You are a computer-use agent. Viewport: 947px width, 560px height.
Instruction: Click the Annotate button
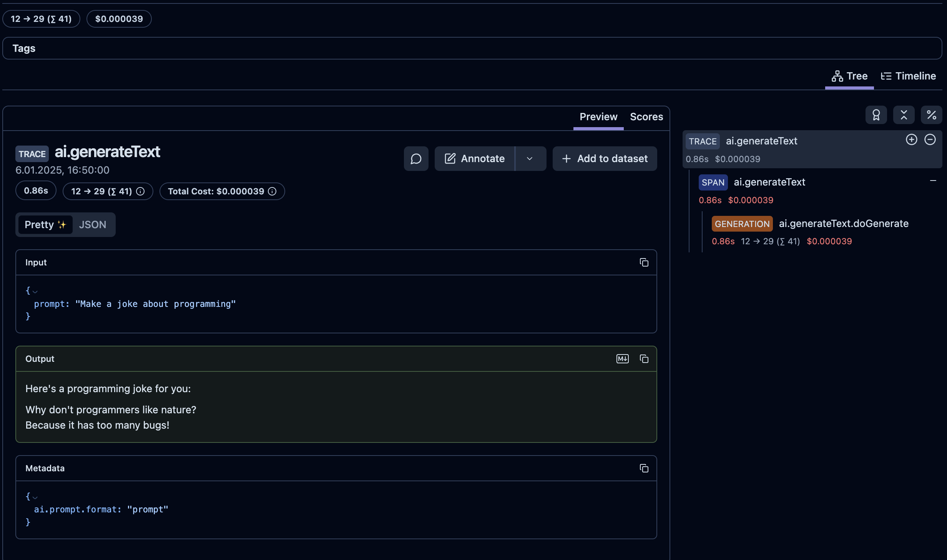pos(475,159)
